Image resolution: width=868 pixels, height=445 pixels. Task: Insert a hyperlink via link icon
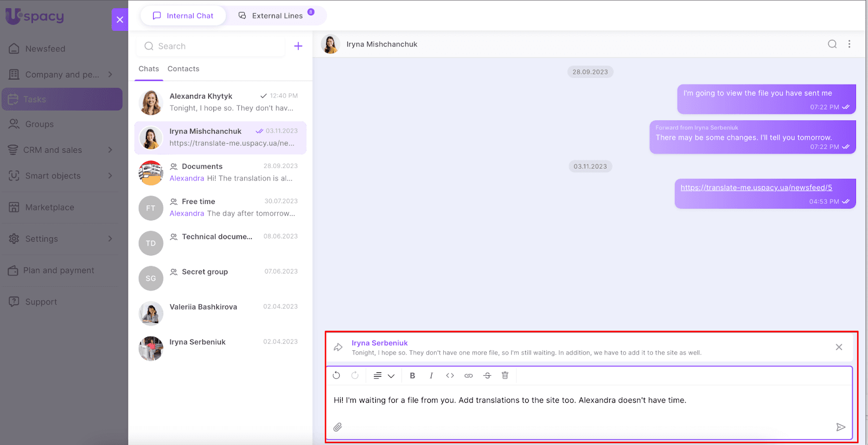tap(469, 376)
